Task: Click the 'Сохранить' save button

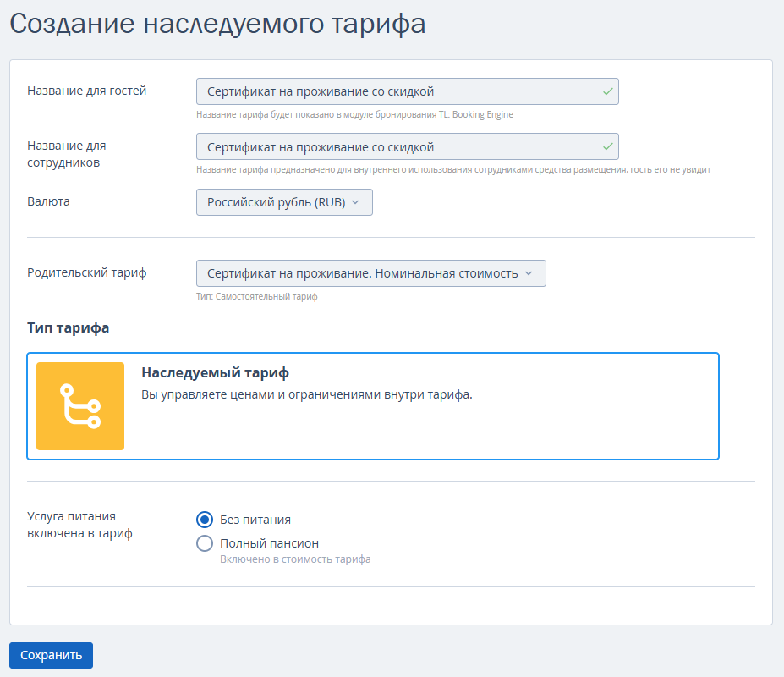Action: point(51,655)
